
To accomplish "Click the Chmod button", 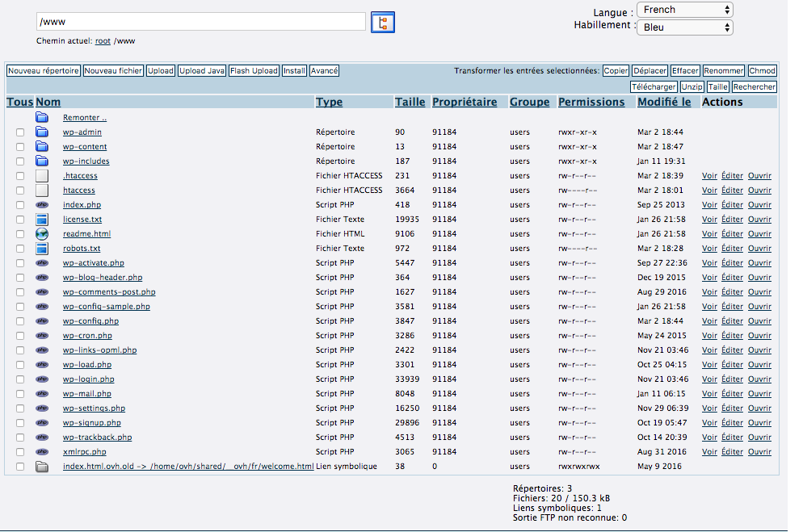I will tap(762, 71).
